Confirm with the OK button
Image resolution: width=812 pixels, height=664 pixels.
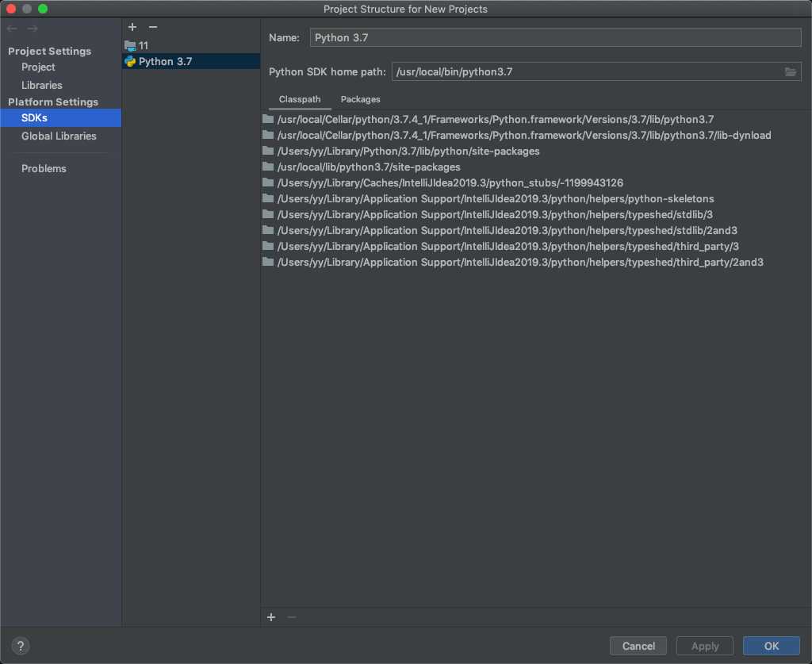771,646
